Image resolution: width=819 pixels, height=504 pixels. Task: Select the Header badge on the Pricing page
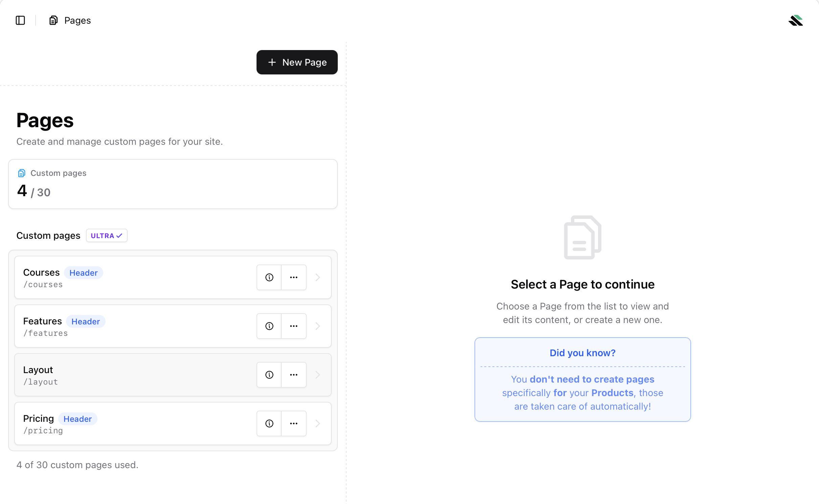[x=78, y=419]
